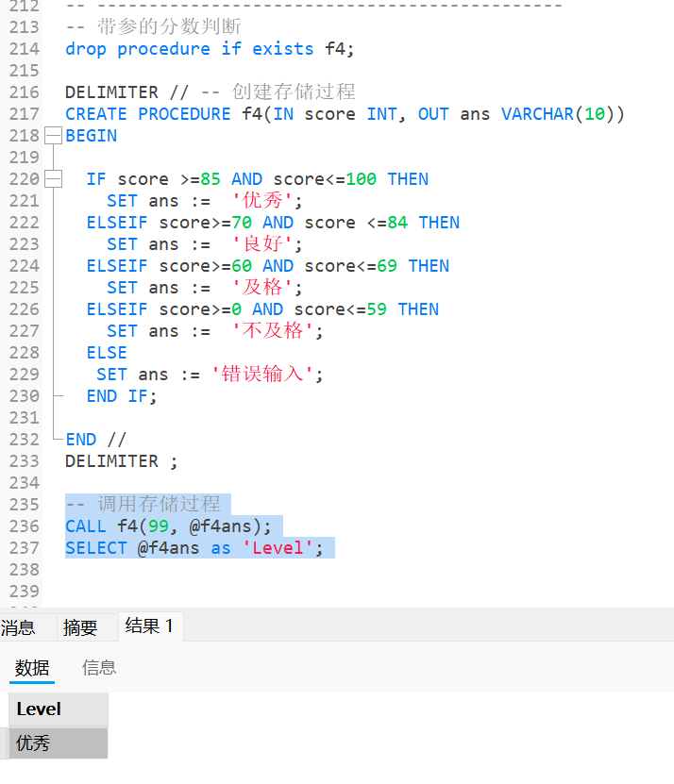Collapse the IF block fold marker
Screen dimensions: 674x784
coord(53,179)
